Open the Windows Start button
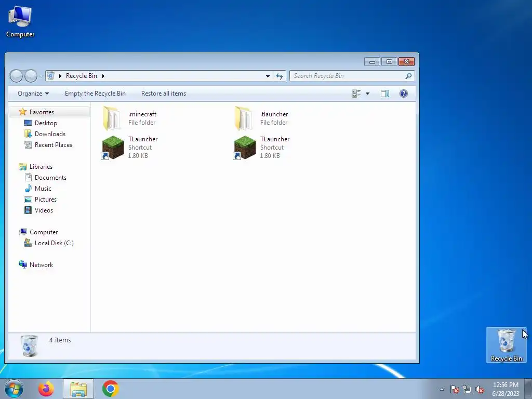Image resolution: width=532 pixels, height=399 pixels. click(x=14, y=389)
